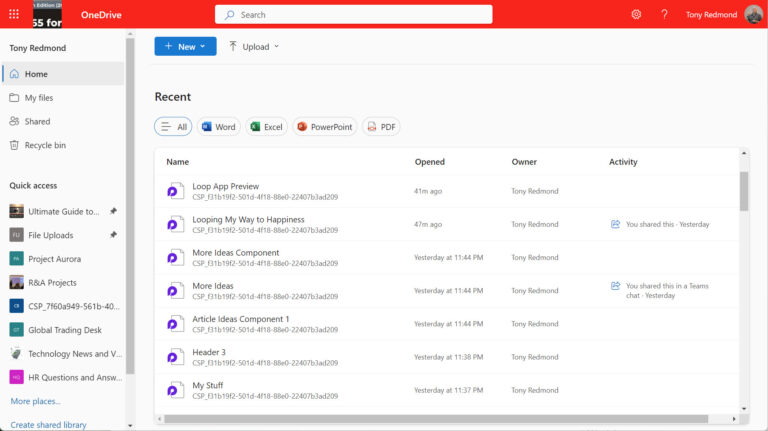Open Tony Redmond's account profile picture
Image resolution: width=768 pixels, height=431 pixels.
[753, 14]
